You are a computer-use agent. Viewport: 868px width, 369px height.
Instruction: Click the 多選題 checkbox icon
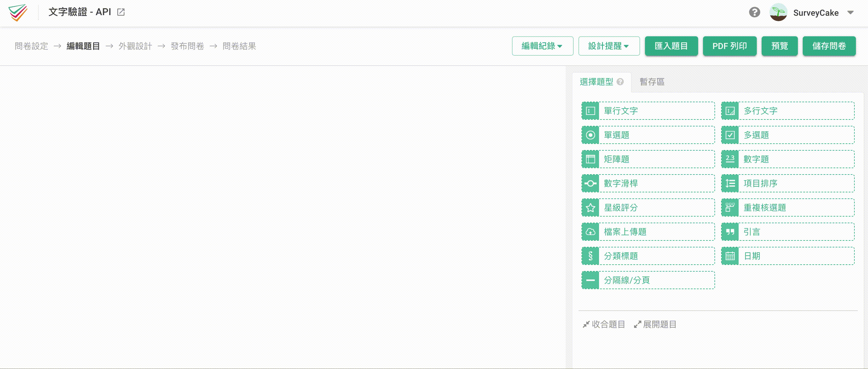[730, 135]
